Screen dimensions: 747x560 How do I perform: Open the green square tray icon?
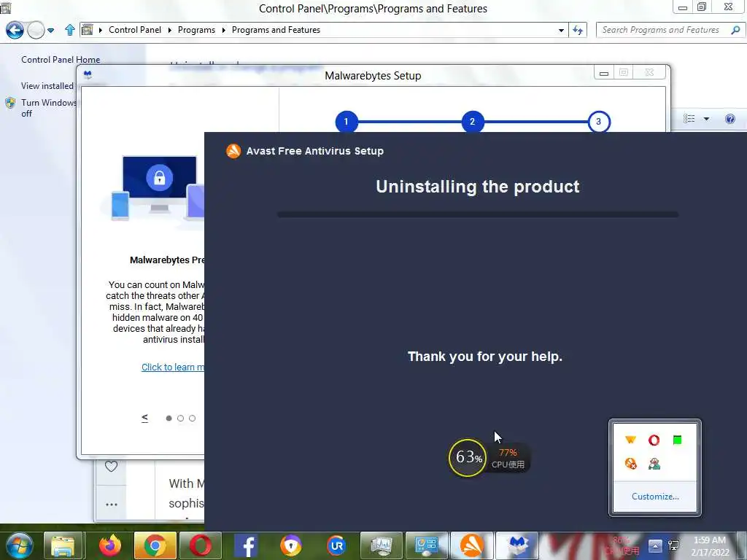[x=677, y=440]
